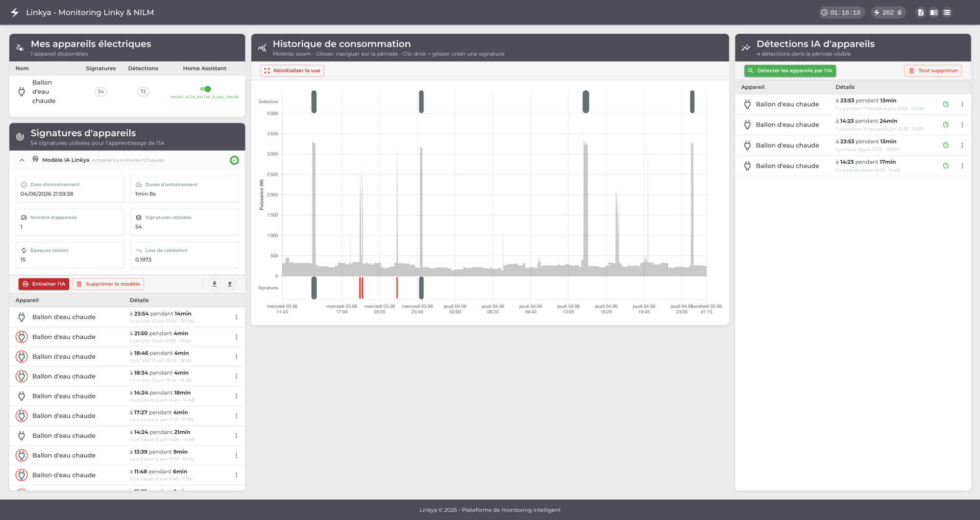The image size is (980, 520).
Task: Open options menu for 23:53 3 juin detection
Action: [962, 146]
